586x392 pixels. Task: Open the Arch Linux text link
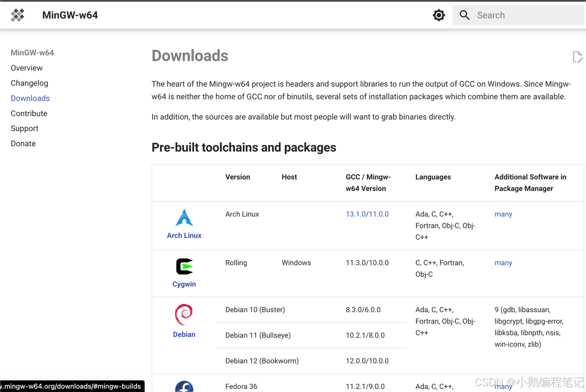click(x=184, y=235)
